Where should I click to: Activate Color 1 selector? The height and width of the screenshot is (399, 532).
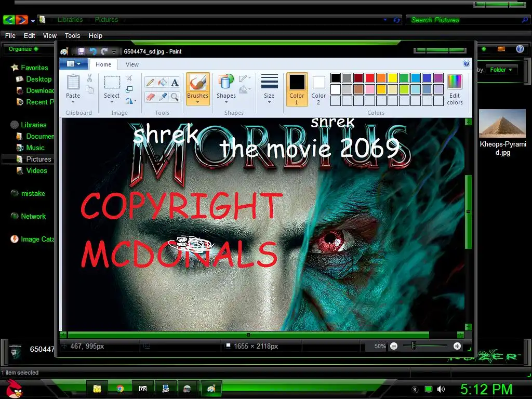297,89
